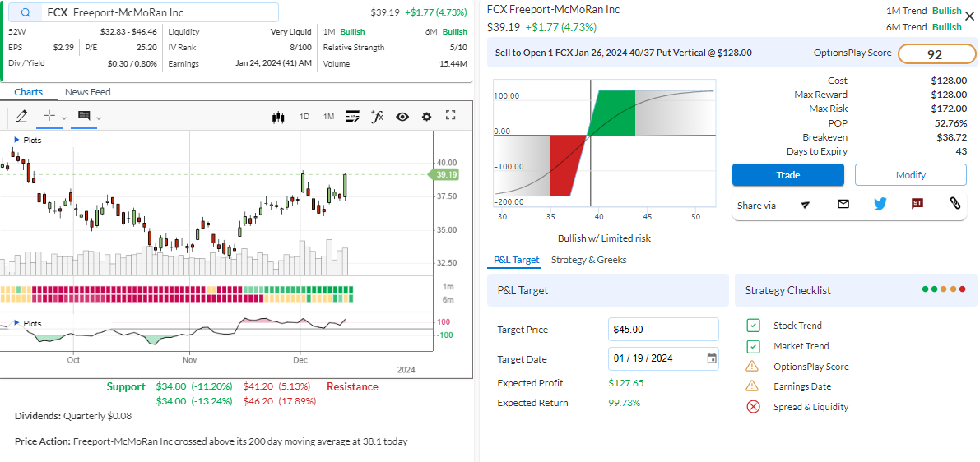Screen dimensions: 980x462
Task: Click the red loss zone on P&L graph
Action: pyautogui.click(x=565, y=164)
